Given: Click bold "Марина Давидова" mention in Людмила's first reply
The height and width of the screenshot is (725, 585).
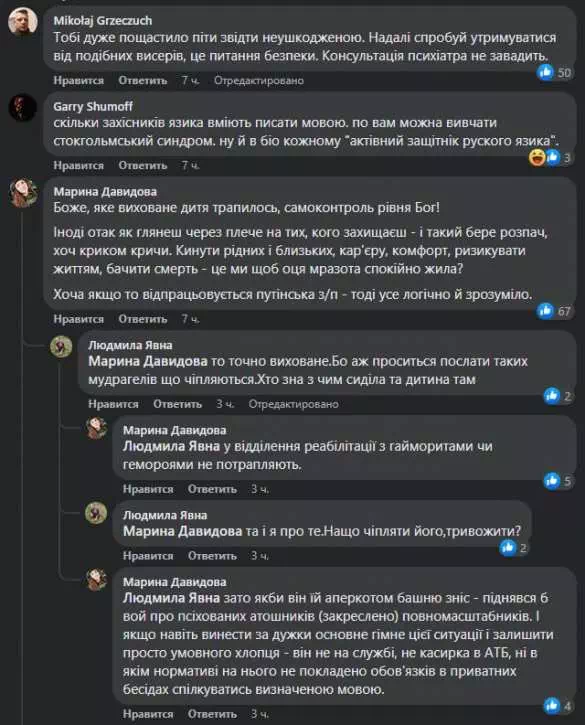Looking at the screenshot, I should coord(148,361).
